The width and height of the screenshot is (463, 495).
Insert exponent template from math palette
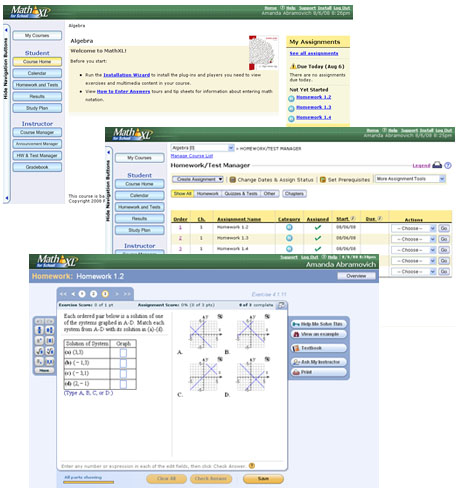(39, 341)
